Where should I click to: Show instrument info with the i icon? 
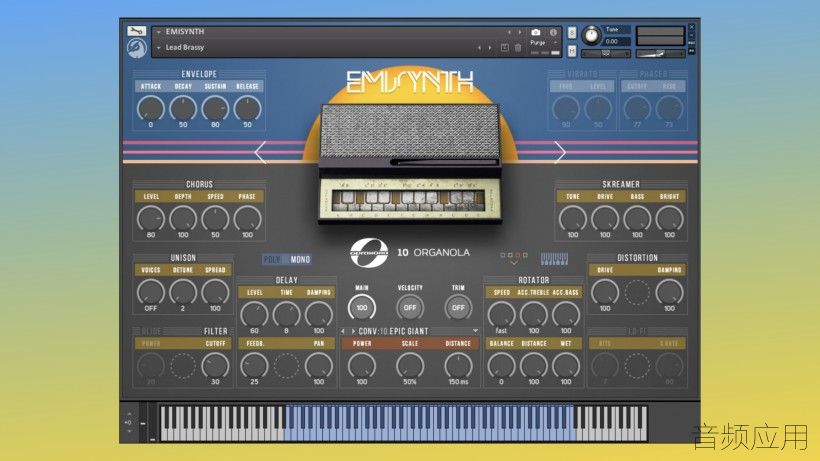coord(553,32)
